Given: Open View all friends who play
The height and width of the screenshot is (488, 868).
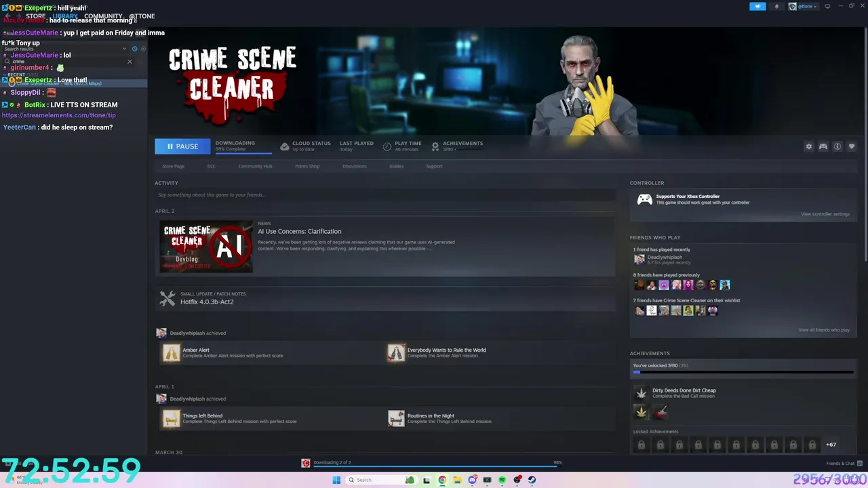Looking at the screenshot, I should (x=824, y=330).
